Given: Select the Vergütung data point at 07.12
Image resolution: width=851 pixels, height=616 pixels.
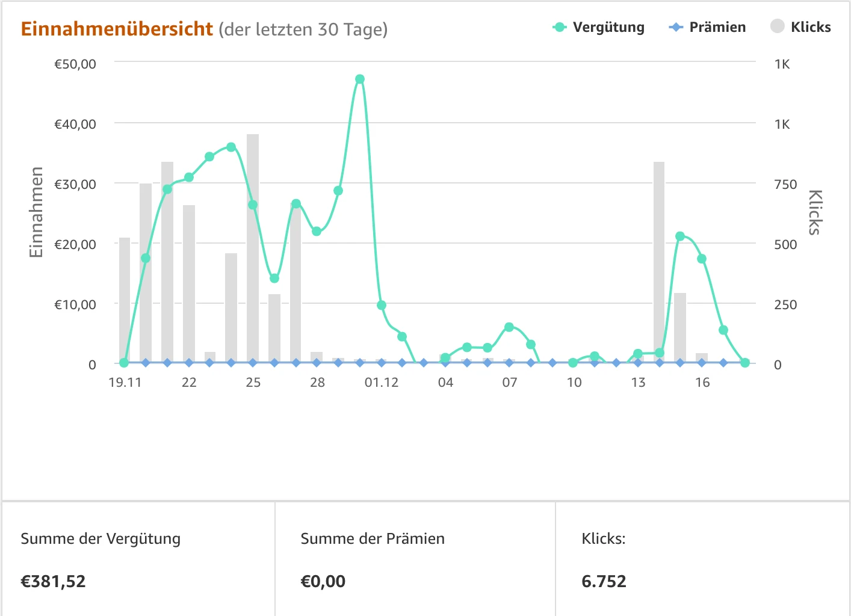Looking at the screenshot, I should (509, 327).
